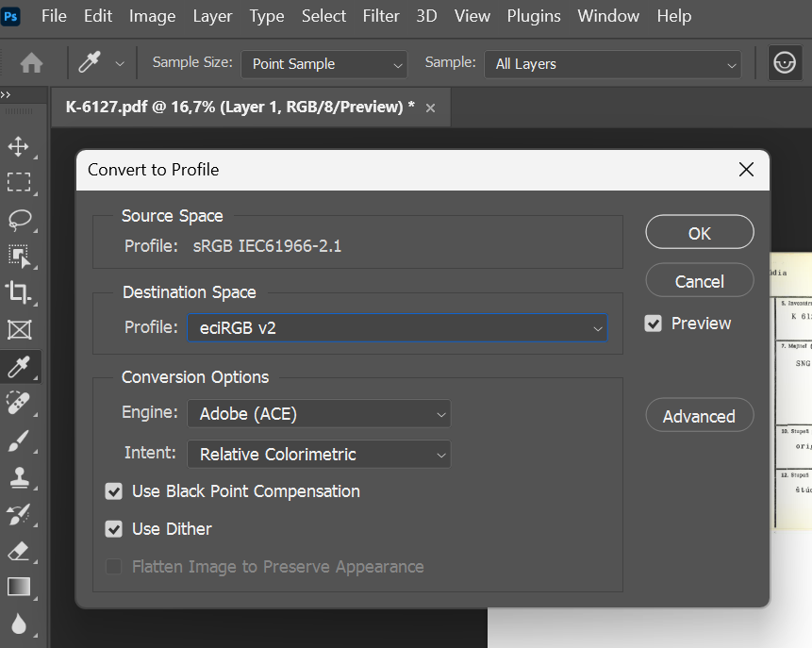Open the Type menu
Viewport: 812px width, 648px height.
[x=267, y=17]
